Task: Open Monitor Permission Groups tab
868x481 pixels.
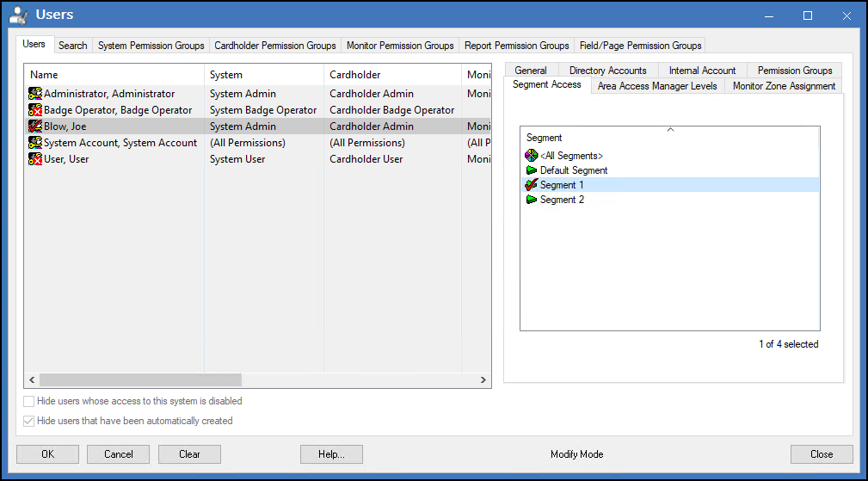Action: [x=400, y=46]
